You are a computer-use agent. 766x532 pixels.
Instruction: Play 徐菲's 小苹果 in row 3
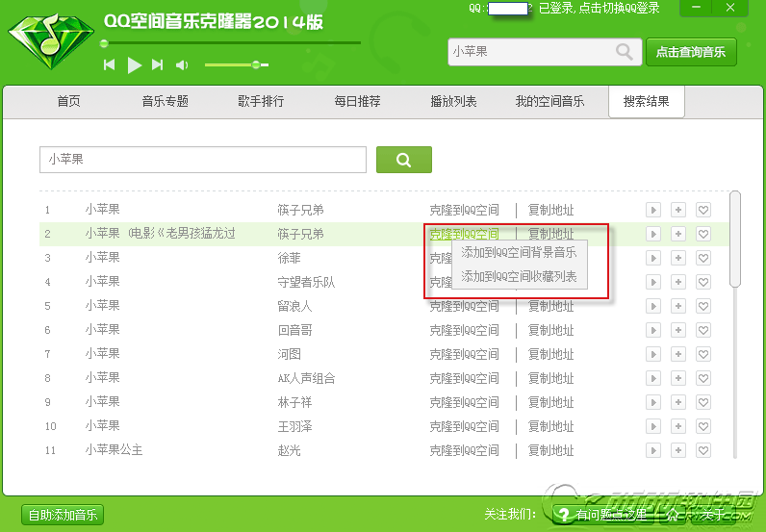pyautogui.click(x=653, y=258)
